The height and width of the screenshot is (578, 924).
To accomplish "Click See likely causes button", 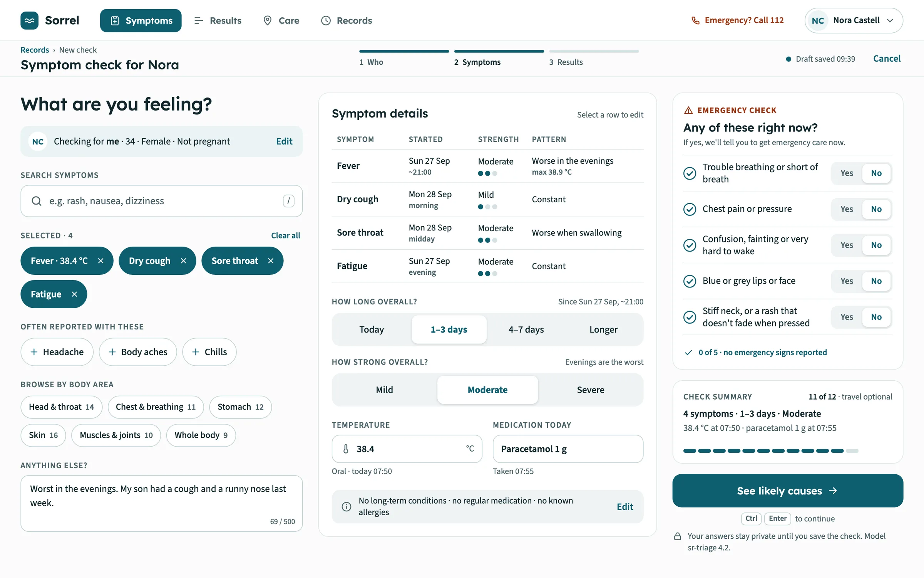I will tap(788, 491).
